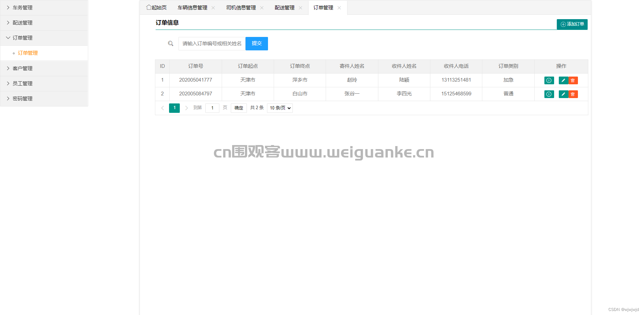Open the 10 条/页 page size dropdown
The image size is (644, 315).
tap(280, 108)
